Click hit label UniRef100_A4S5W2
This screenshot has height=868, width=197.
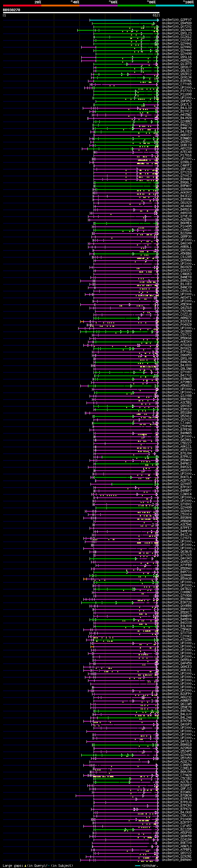[176, 115]
